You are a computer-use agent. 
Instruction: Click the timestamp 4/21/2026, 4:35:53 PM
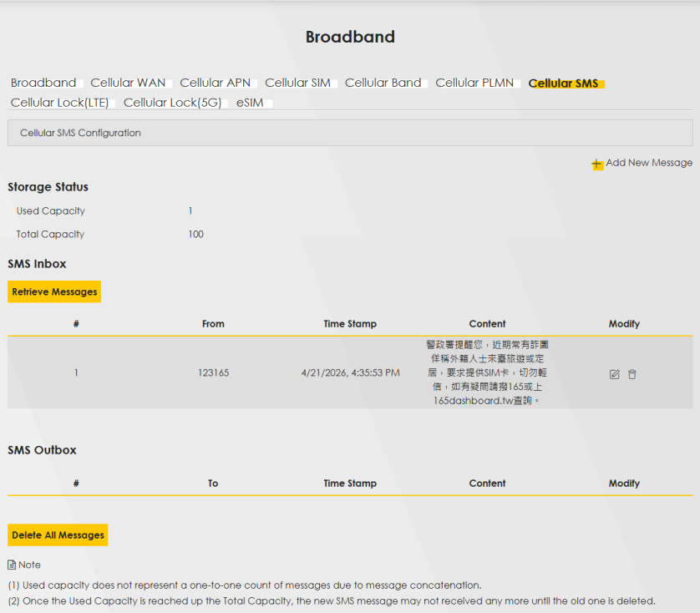pyautogui.click(x=351, y=372)
